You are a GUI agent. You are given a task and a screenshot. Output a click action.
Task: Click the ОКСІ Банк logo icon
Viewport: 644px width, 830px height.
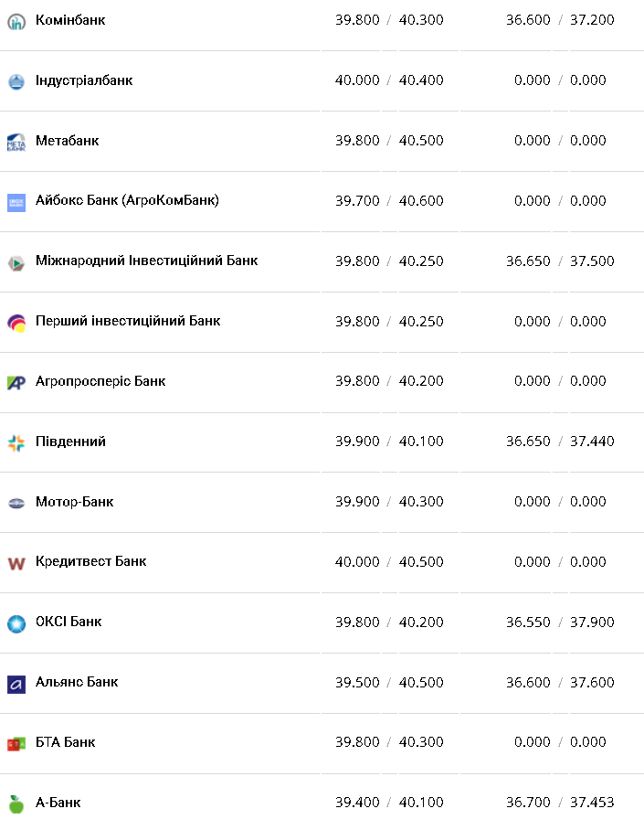(16, 623)
